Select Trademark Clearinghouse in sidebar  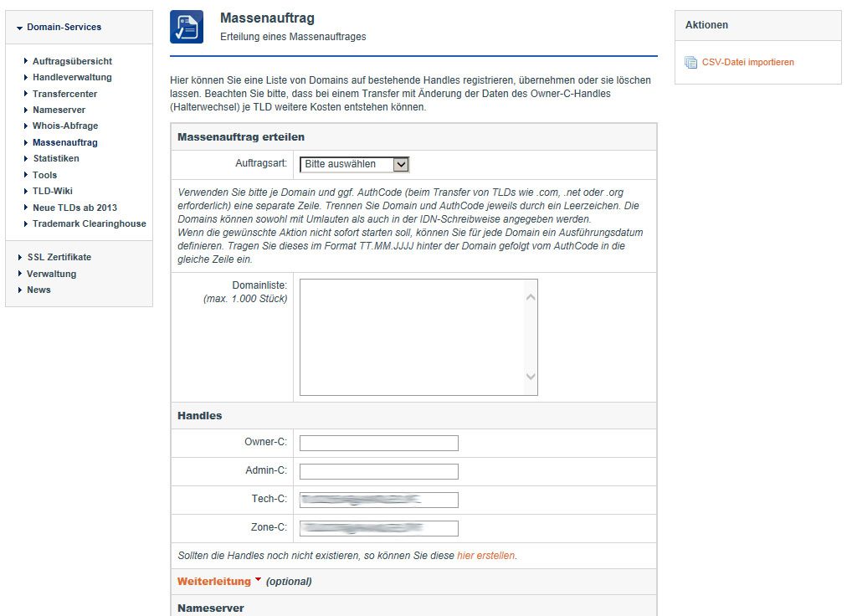click(89, 224)
